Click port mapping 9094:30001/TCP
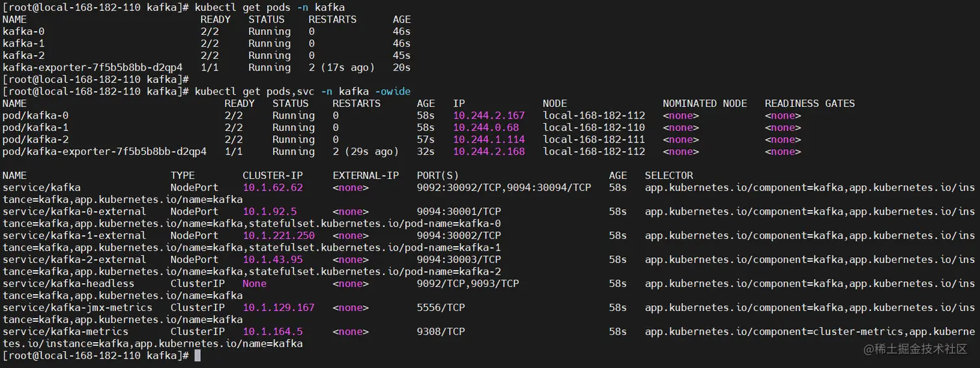The height and width of the screenshot is (368, 980). pos(459,211)
